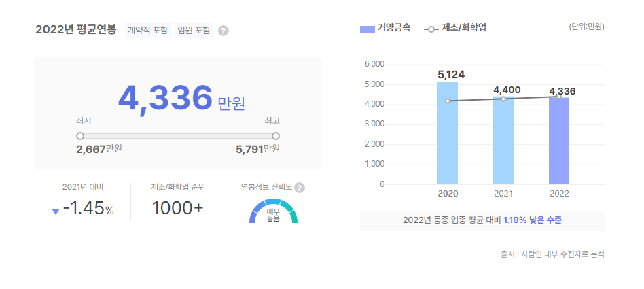Click the 2022 bar labeled 4,336
Image resolution: width=644 pixels, height=289 pixels.
tap(559, 141)
